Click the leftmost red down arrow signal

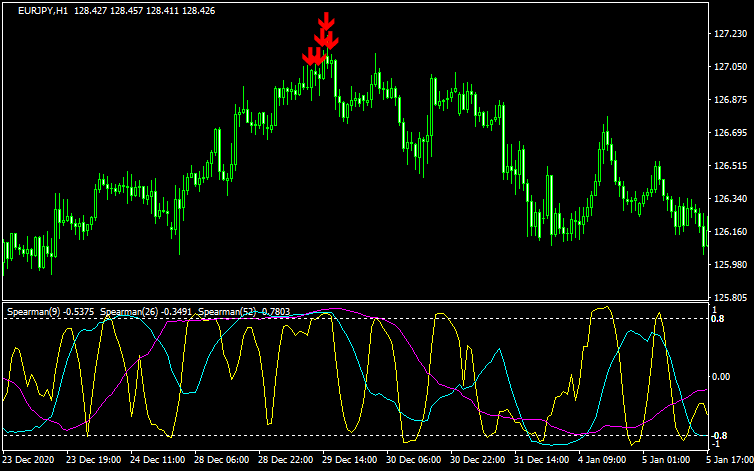(x=309, y=57)
